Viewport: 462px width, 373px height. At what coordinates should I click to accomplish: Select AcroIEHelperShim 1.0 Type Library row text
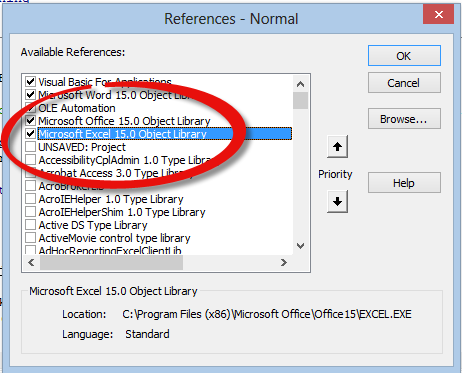[122, 212]
